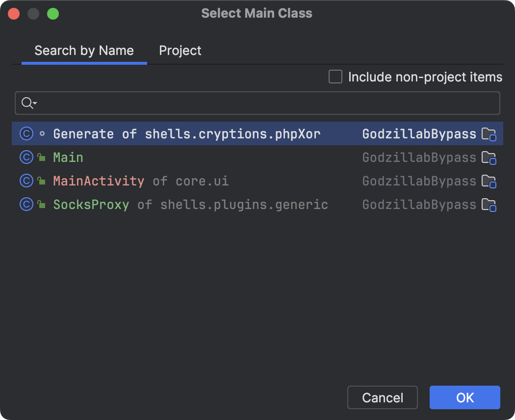Cancel the Select Main Class dialog
Image resolution: width=515 pixels, height=420 pixels.
tap(383, 397)
